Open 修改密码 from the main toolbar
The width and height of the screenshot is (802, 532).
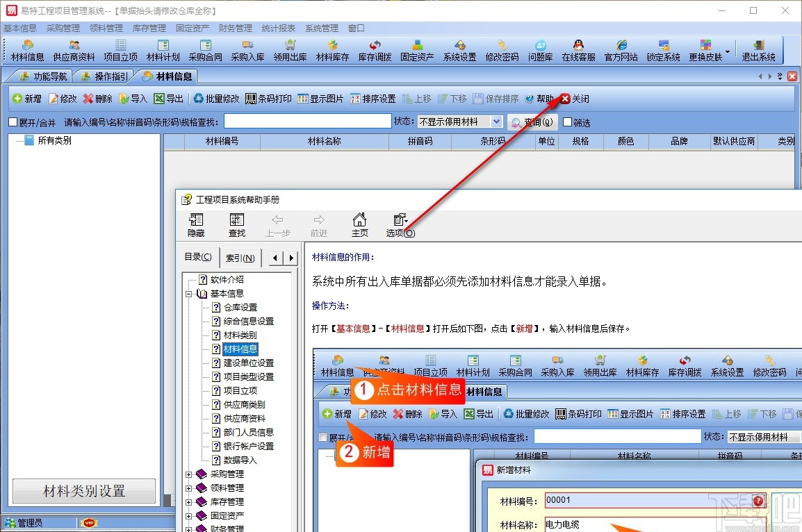(502, 50)
